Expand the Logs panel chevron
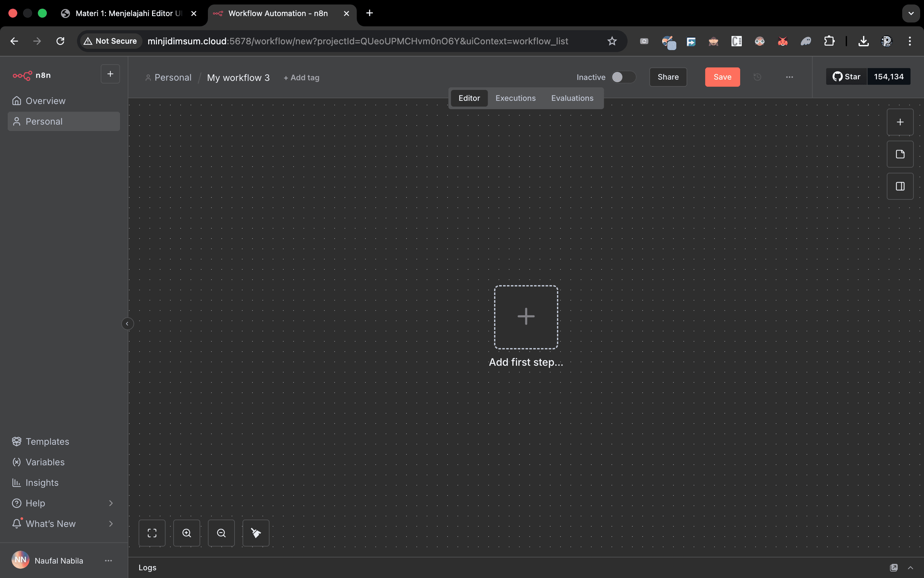This screenshot has height=578, width=924. click(x=911, y=568)
